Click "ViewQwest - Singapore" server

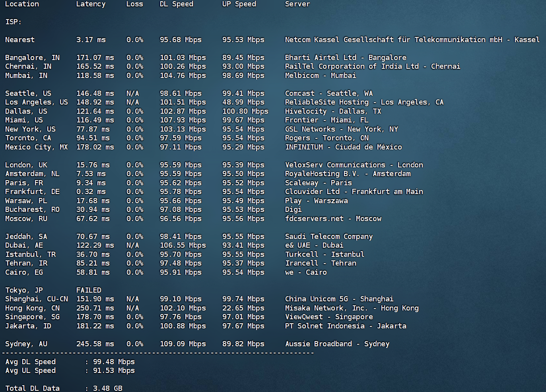329,317
